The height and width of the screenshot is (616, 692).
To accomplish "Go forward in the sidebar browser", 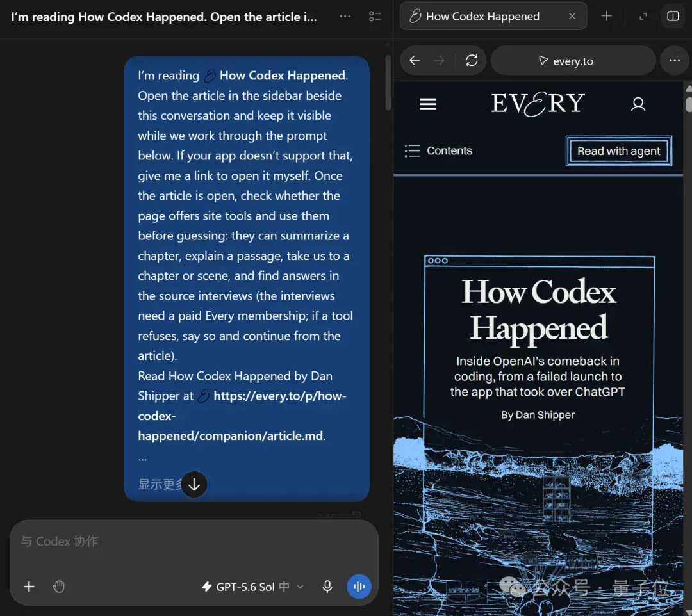I will (439, 60).
